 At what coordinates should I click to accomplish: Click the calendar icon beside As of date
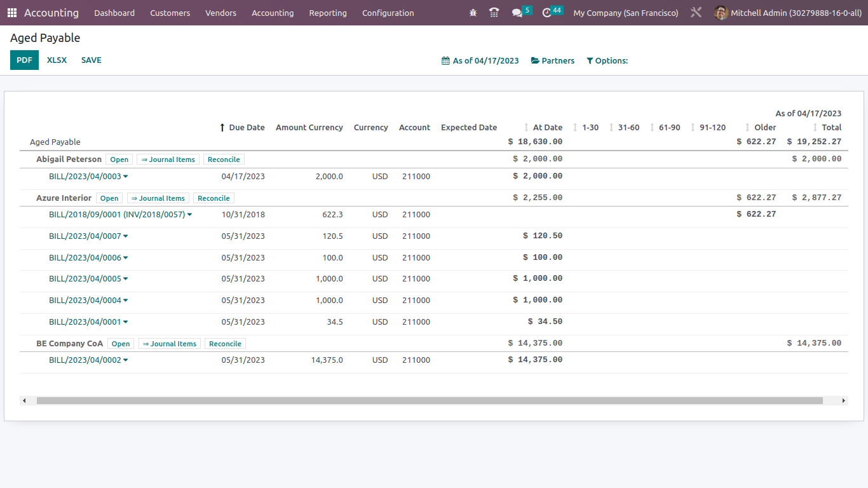[x=445, y=60]
